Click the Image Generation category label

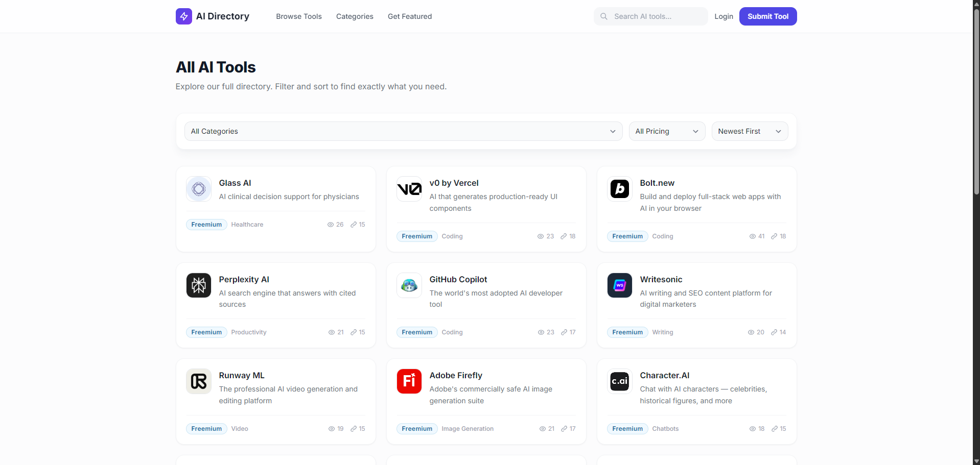pyautogui.click(x=468, y=429)
